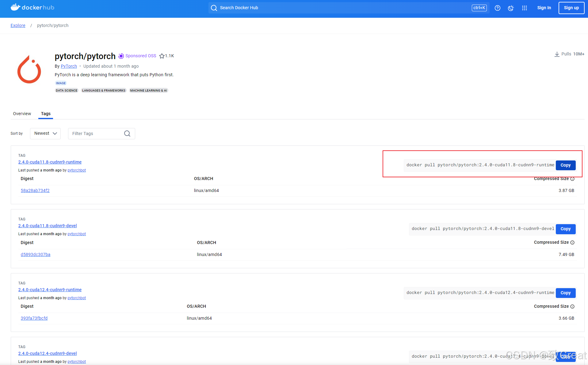Click the IMAGE type badge
Image resolution: width=588 pixels, height=365 pixels.
coord(61,83)
